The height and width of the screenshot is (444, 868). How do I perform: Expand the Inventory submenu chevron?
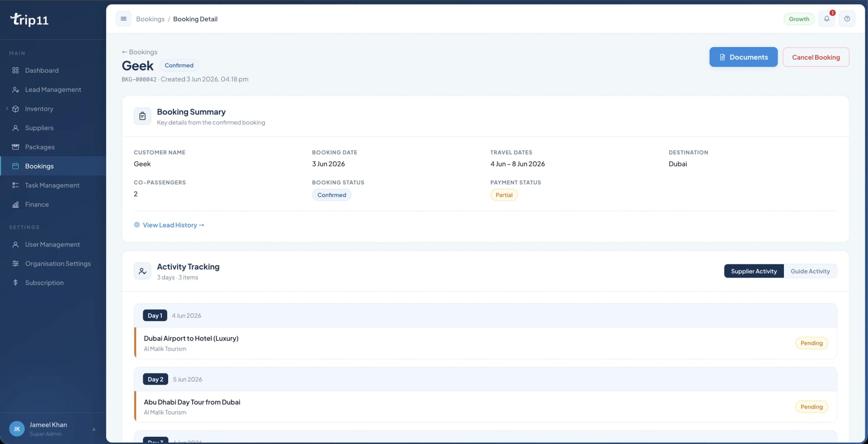click(x=7, y=109)
